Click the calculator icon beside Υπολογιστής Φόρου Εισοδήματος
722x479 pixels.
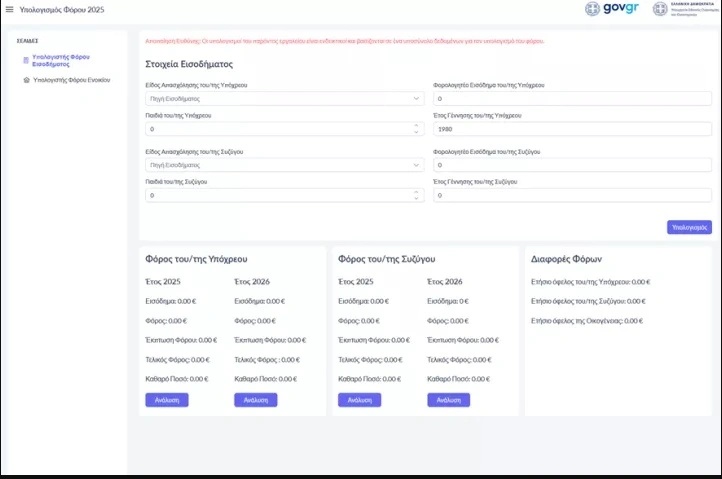pyautogui.click(x=26, y=60)
